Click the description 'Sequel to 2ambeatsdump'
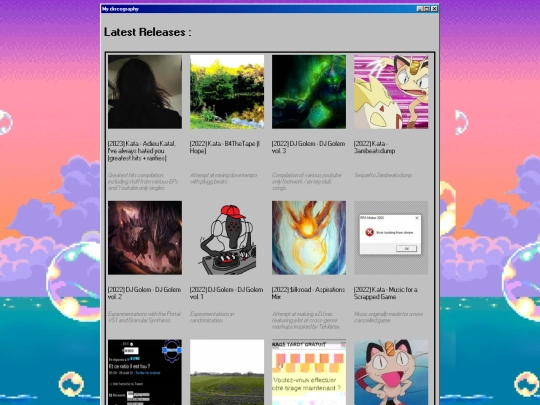Viewport: 540px width, 405px height. [383, 175]
